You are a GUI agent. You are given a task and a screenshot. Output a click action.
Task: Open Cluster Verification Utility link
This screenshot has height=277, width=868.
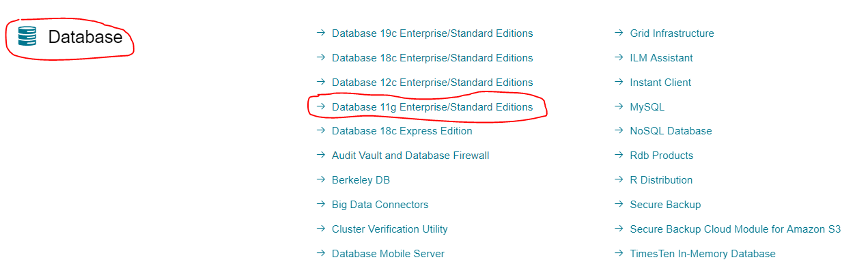tap(389, 229)
